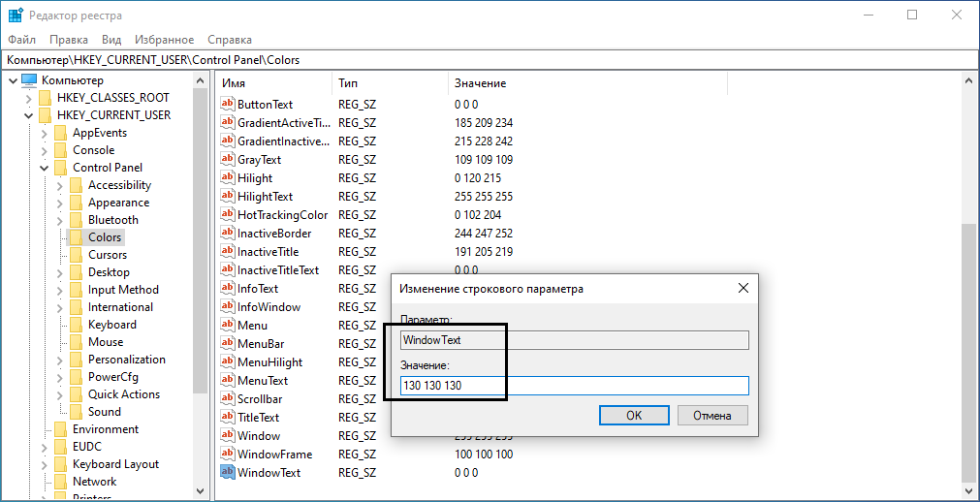Click the HKEY_CLASSES_ROOT folder icon
Screen dimensions: 980x502
[45, 98]
